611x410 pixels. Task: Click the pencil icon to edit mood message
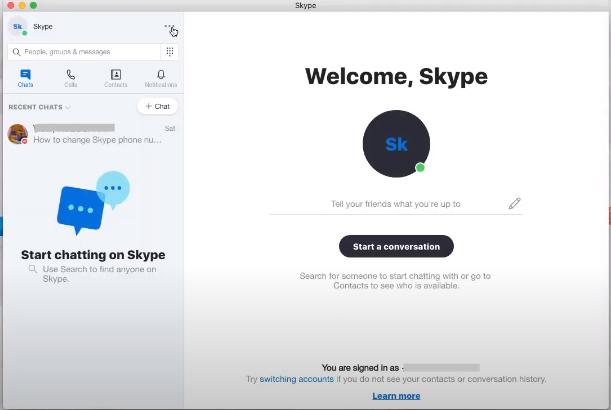tap(514, 203)
